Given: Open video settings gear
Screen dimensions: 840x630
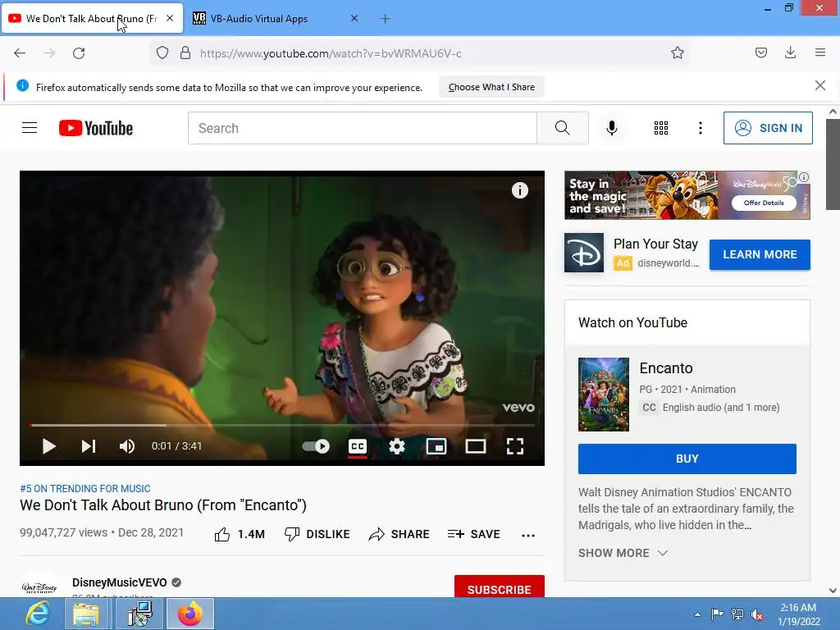Looking at the screenshot, I should pos(397,446).
